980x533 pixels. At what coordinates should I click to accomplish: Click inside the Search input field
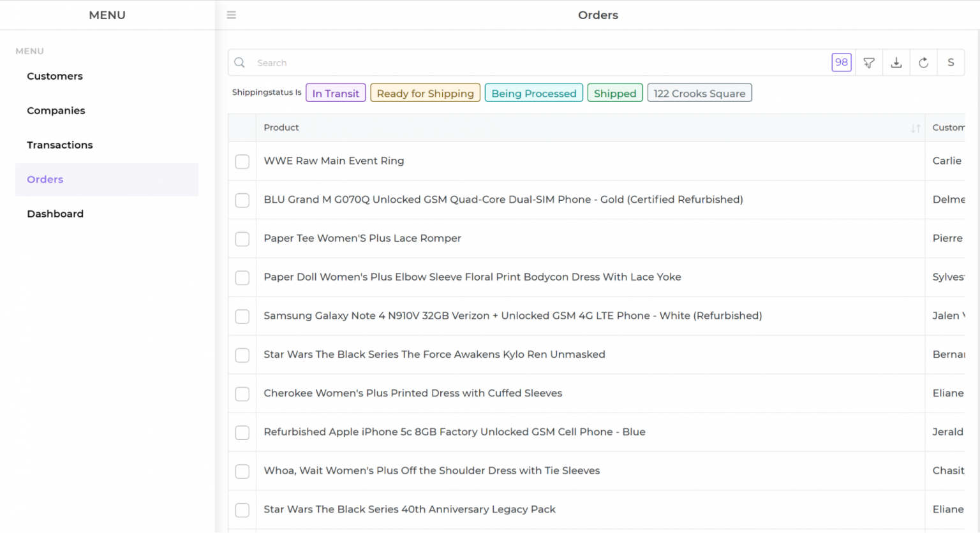[x=447, y=62]
